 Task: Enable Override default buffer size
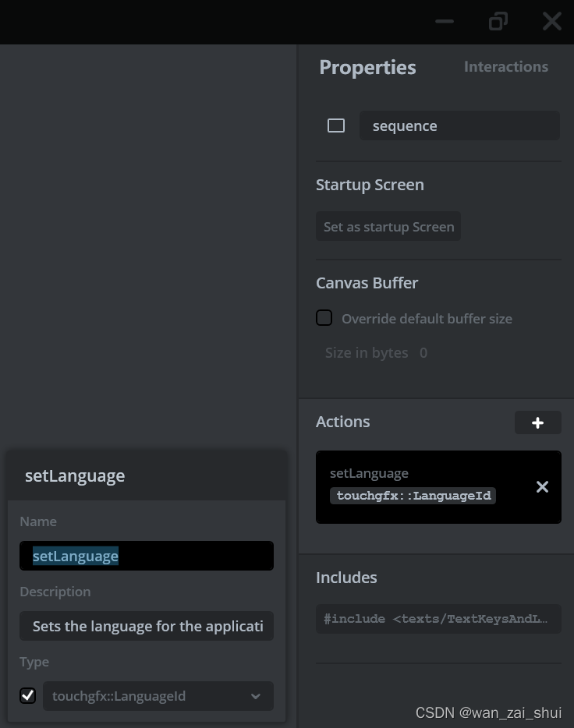tap(324, 318)
